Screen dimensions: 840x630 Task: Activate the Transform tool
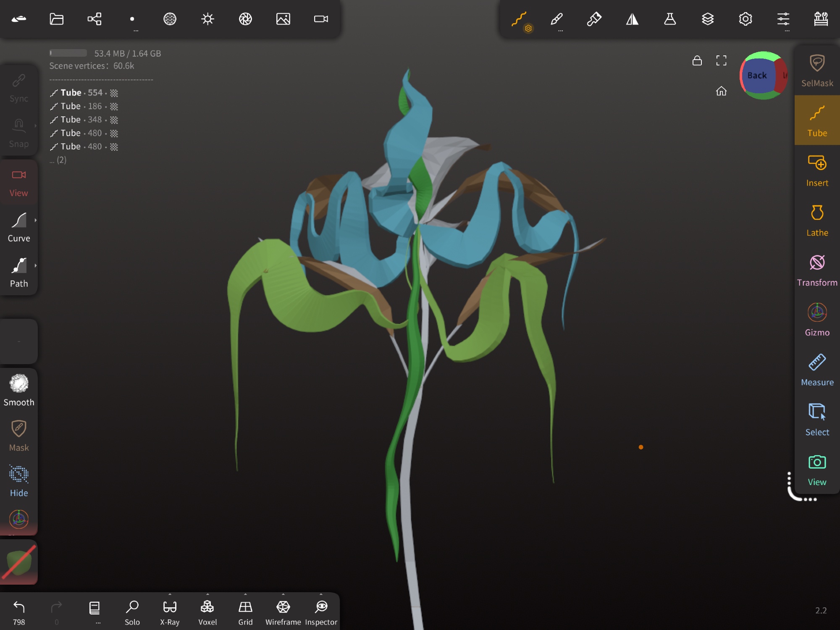click(x=816, y=270)
